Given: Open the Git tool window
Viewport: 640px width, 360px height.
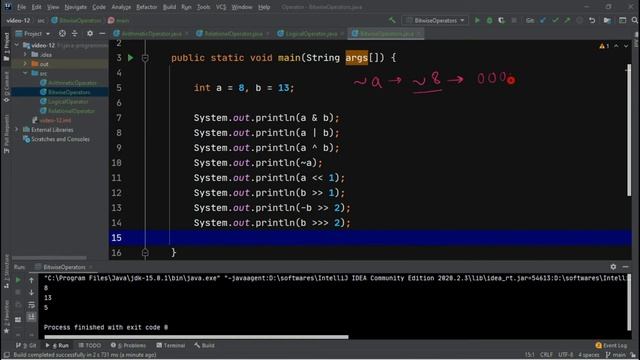Looking at the screenshot, I should click(26, 345).
